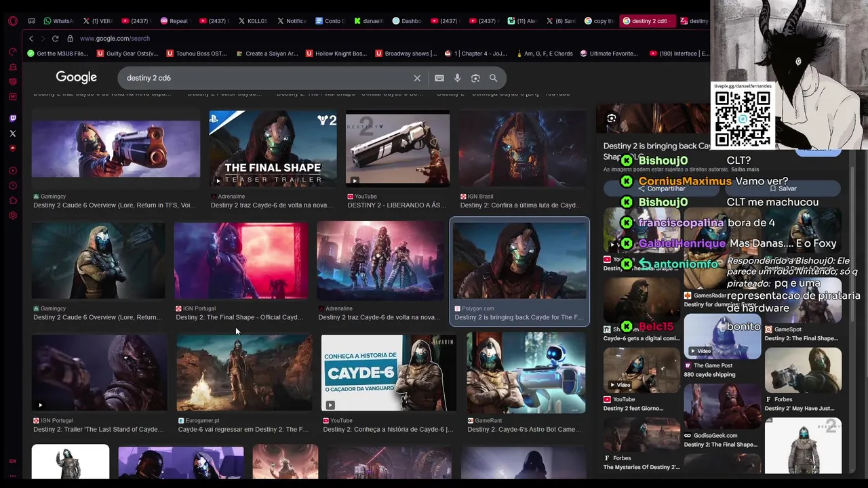Screen dimensions: 868x488
Task: Open Get the M3U8 File bookmark
Action: [58, 54]
